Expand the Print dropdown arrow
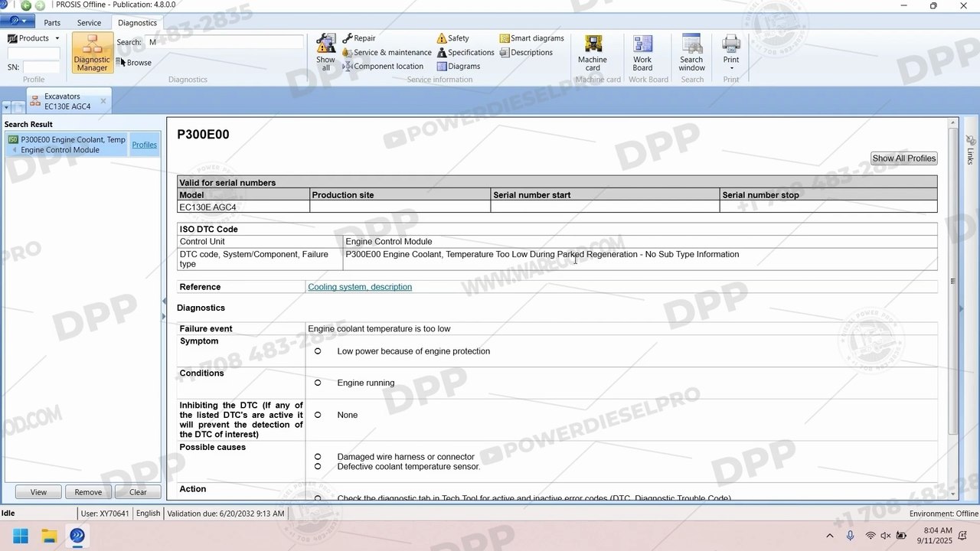This screenshot has height=551, width=980. click(731, 68)
